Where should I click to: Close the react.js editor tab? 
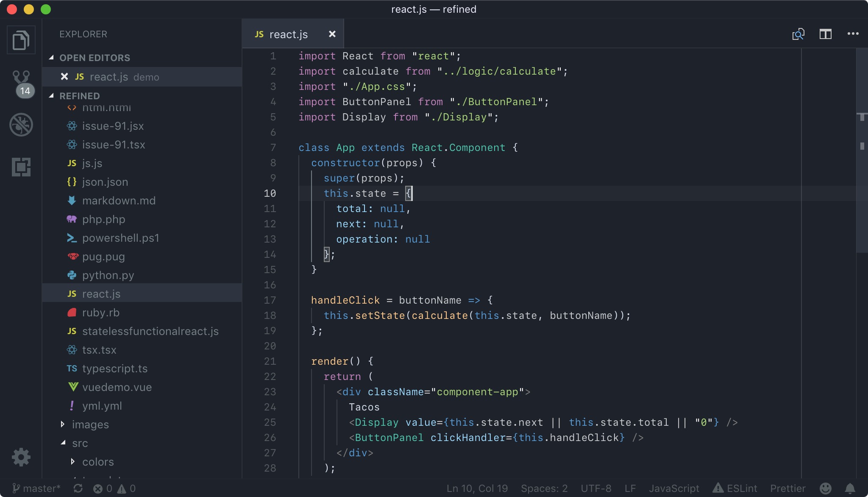pos(332,34)
